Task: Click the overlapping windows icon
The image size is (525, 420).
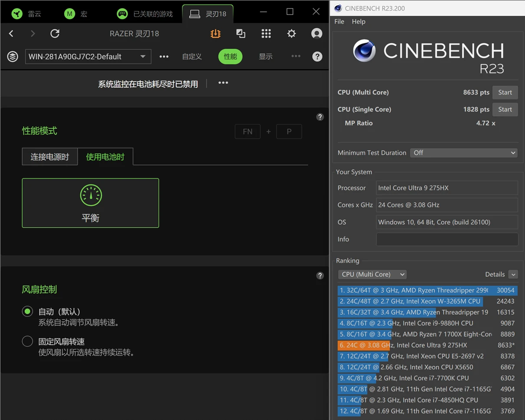Action: coord(241,33)
